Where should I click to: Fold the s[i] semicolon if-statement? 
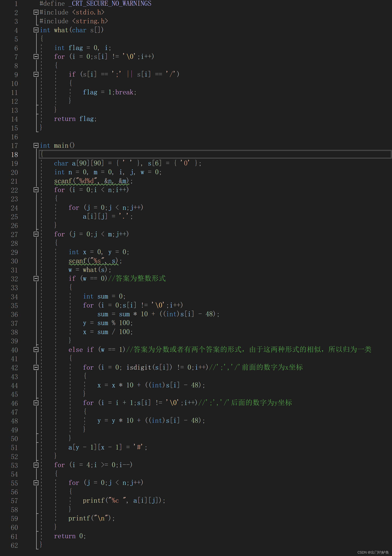tap(36, 74)
